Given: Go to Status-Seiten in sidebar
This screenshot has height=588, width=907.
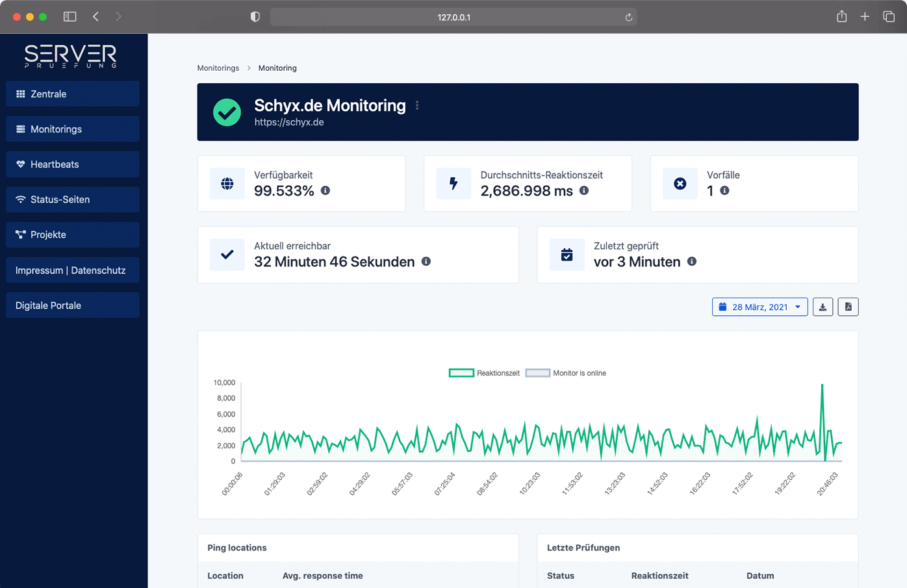Looking at the screenshot, I should [x=73, y=199].
